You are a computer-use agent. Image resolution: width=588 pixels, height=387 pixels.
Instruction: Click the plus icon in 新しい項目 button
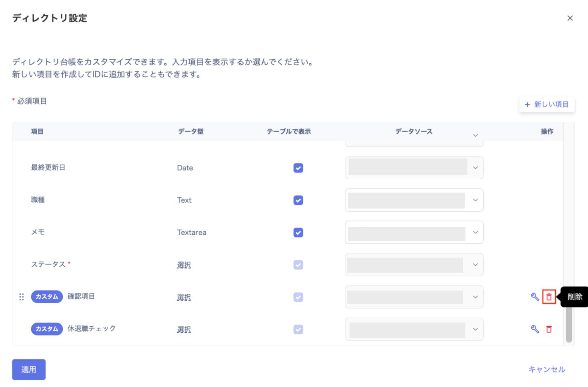coord(527,104)
